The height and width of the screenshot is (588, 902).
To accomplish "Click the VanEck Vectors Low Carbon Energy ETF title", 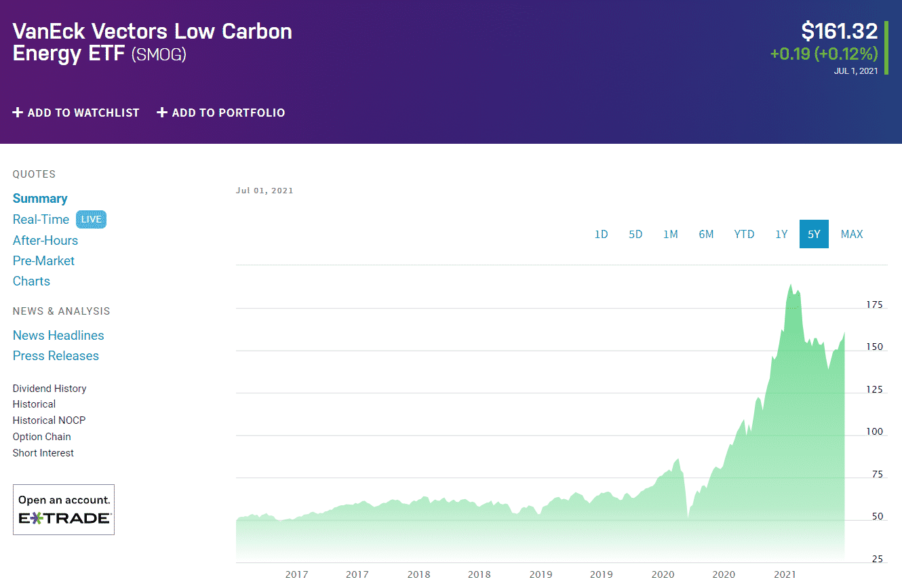I will 152,42.
